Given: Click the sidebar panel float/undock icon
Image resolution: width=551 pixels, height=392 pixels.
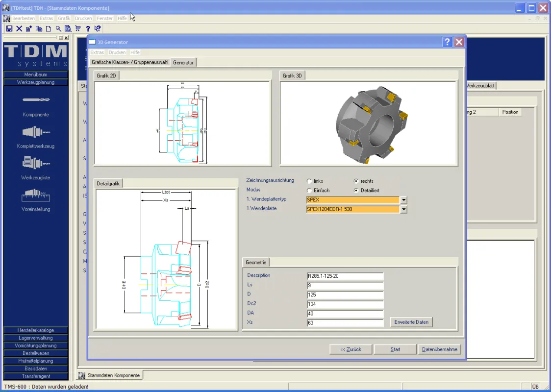Looking at the screenshot, I should [61, 38].
